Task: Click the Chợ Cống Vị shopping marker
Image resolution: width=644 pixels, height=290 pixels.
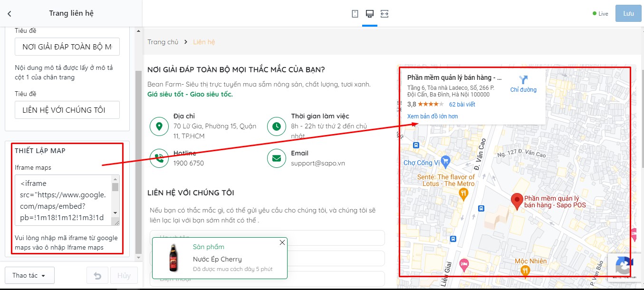Action: [445, 162]
